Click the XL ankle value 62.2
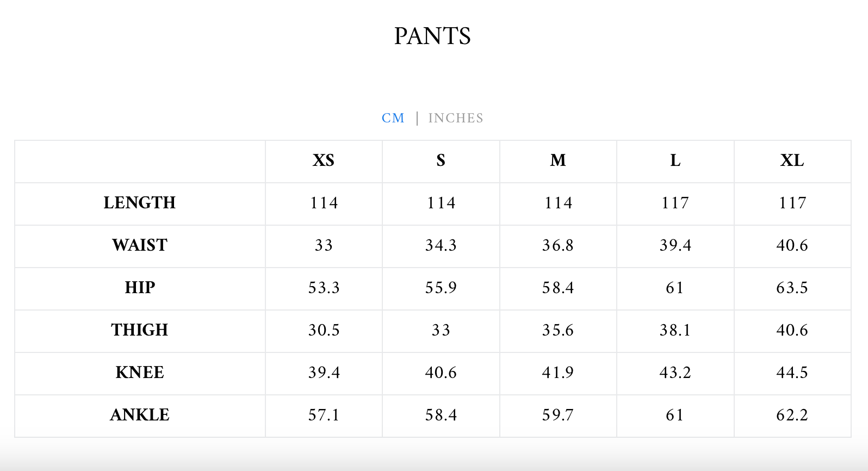This screenshot has width=868, height=471. point(792,415)
